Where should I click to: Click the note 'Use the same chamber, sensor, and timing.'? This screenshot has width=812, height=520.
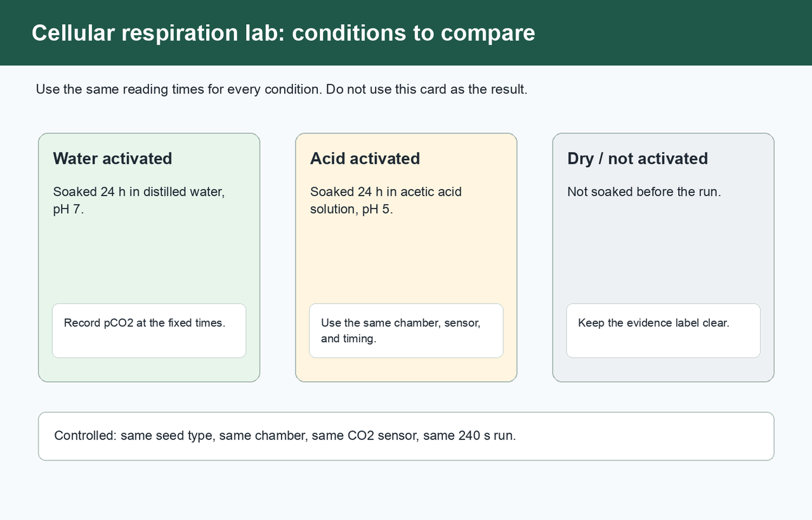406,331
